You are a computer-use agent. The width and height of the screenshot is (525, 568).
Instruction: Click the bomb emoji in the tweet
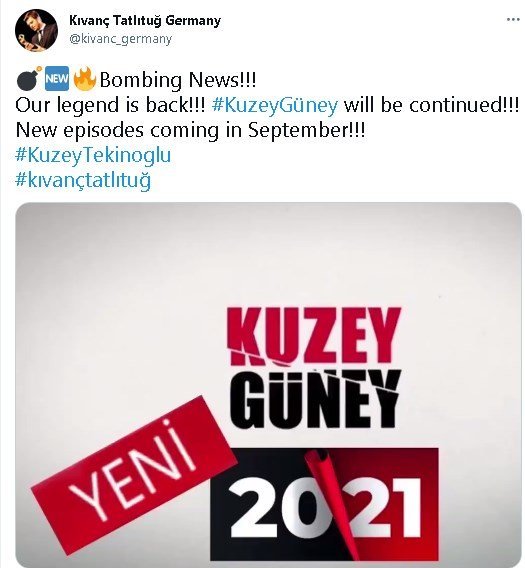click(x=29, y=78)
